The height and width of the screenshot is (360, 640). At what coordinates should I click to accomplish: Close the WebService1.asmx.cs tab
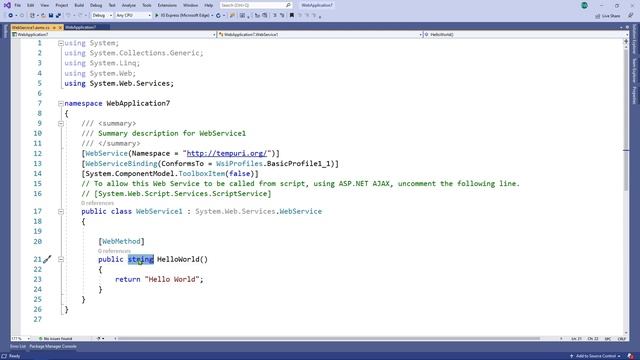point(60,27)
